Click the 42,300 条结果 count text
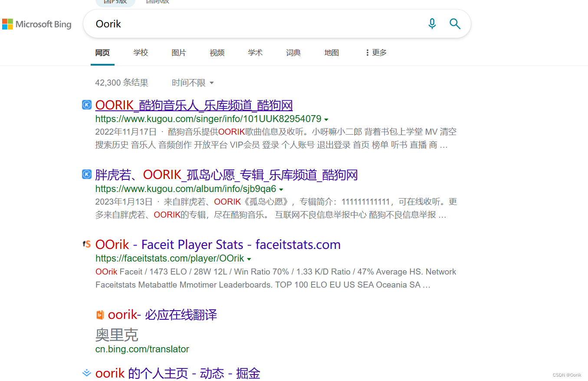Screen dimensions: 588x381 coord(122,83)
